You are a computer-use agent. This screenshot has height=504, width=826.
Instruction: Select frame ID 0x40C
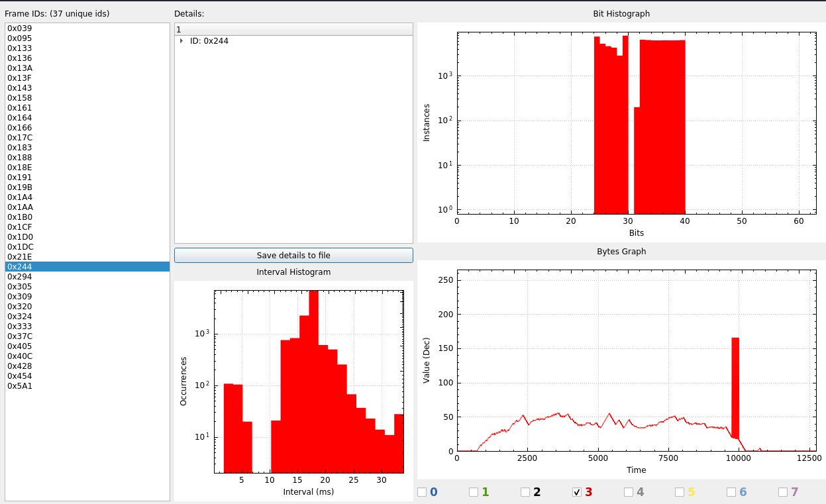point(20,356)
